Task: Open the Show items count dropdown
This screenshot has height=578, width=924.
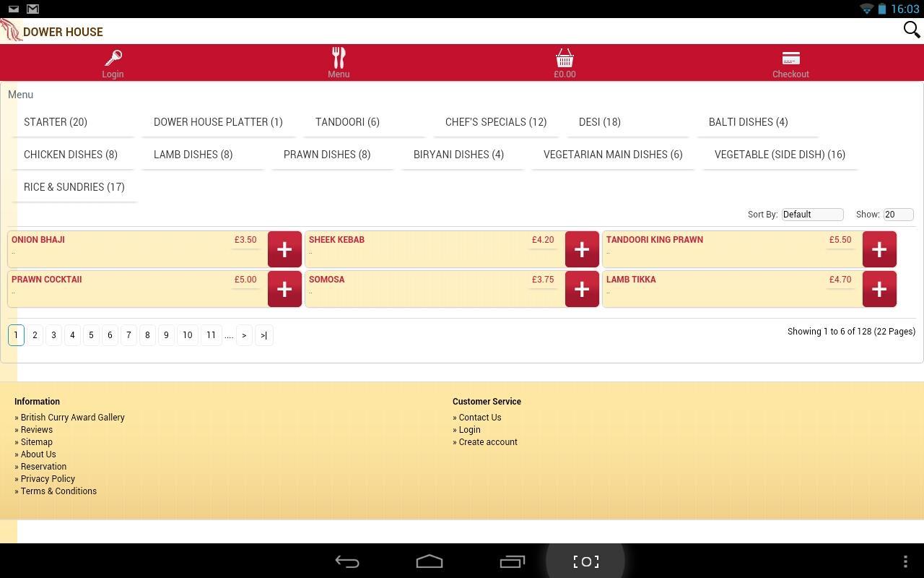Action: [898, 215]
